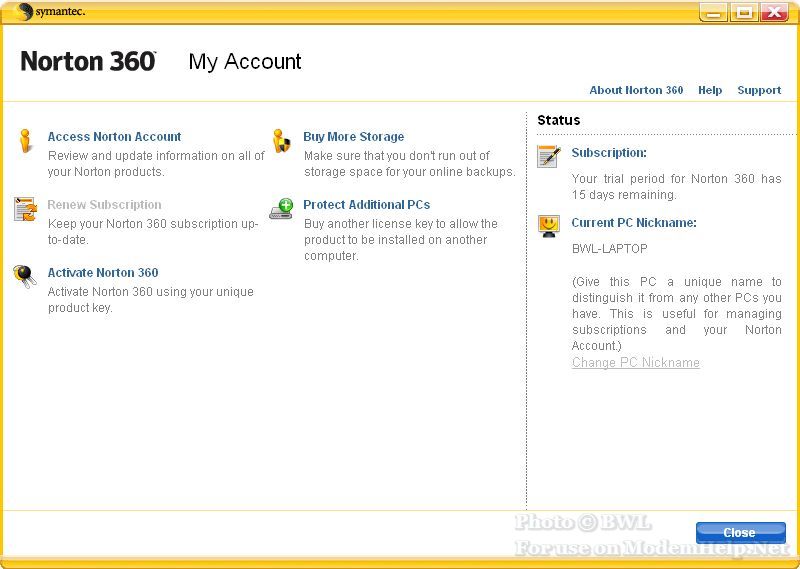Click the Renew Subscription document icon

(x=26, y=209)
